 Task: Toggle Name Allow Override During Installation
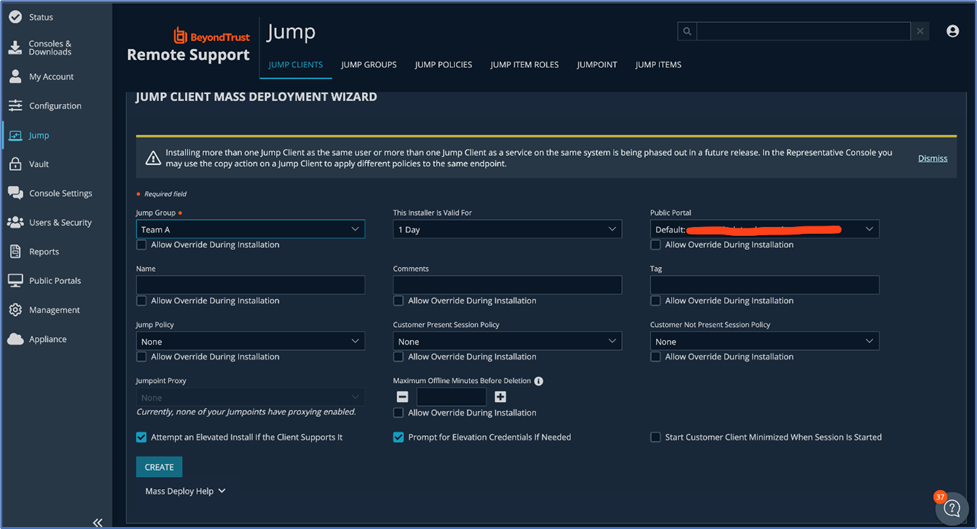tap(141, 301)
